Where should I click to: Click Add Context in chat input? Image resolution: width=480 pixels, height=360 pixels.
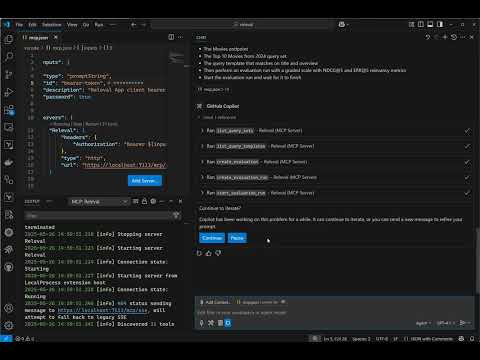tap(215, 302)
